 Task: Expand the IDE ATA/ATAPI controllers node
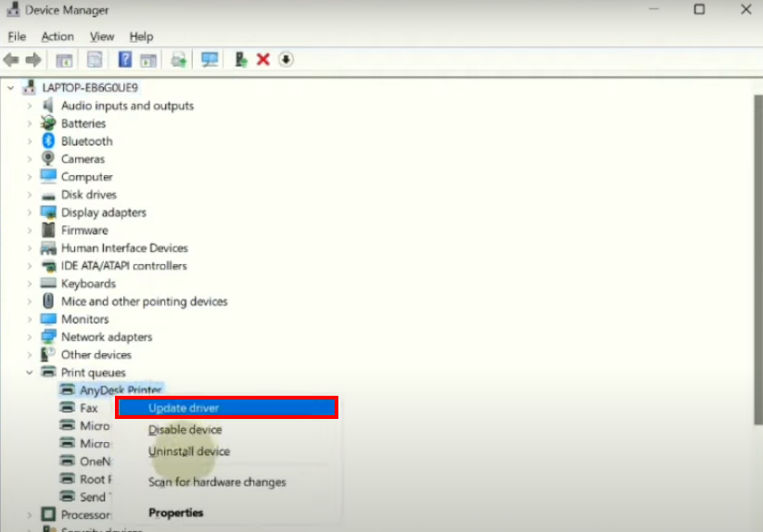30,266
